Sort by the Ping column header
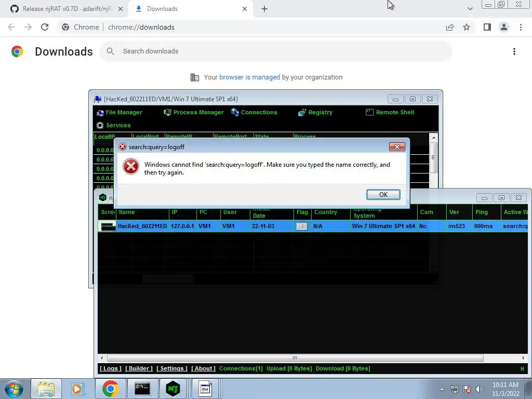Image resolution: width=532 pixels, height=399 pixels. point(486,212)
